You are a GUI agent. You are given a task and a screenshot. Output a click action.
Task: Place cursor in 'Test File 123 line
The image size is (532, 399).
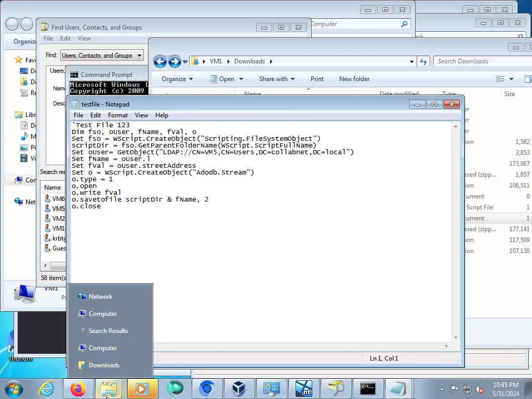pos(101,125)
